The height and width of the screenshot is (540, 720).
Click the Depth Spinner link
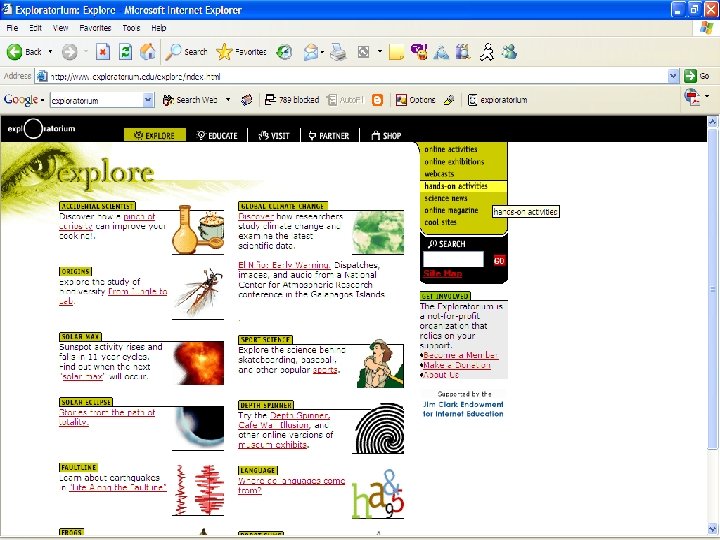(x=300, y=416)
